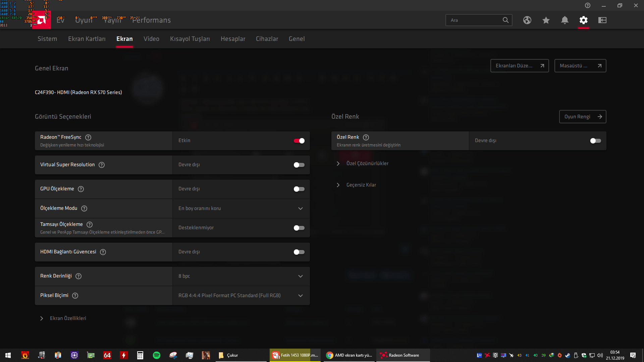Viewport: 644px width, 362px height.
Task: Enable Virtual Super Resolution toggle
Action: pos(299,165)
